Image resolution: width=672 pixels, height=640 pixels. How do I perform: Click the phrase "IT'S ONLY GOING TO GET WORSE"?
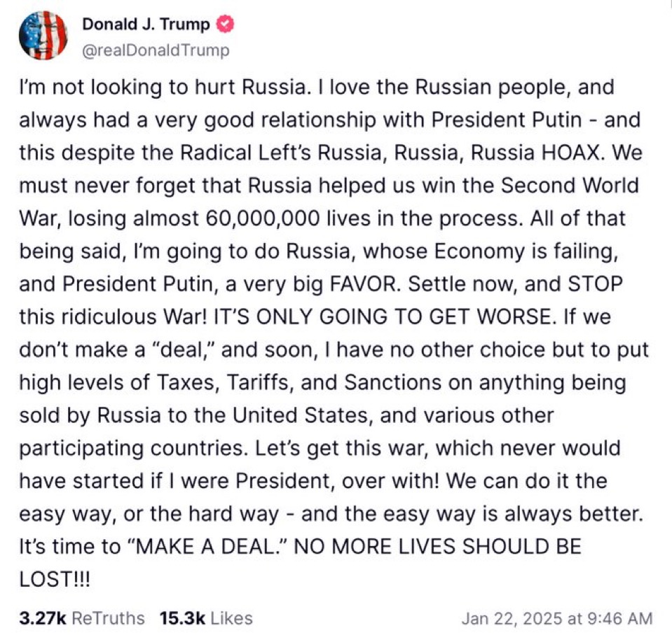pyautogui.click(x=383, y=316)
